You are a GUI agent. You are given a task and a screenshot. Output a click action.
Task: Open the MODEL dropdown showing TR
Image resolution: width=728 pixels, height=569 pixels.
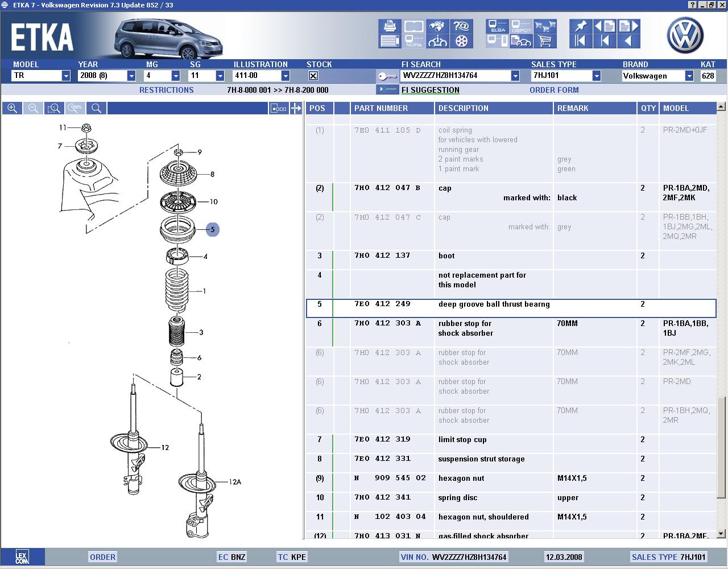66,76
